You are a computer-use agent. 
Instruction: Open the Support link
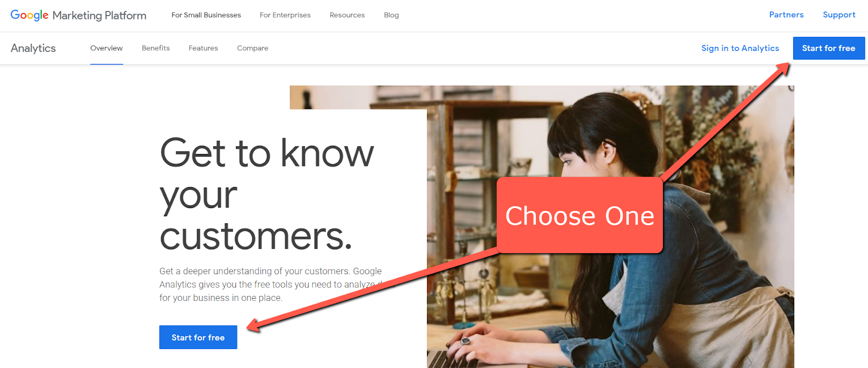tap(839, 15)
